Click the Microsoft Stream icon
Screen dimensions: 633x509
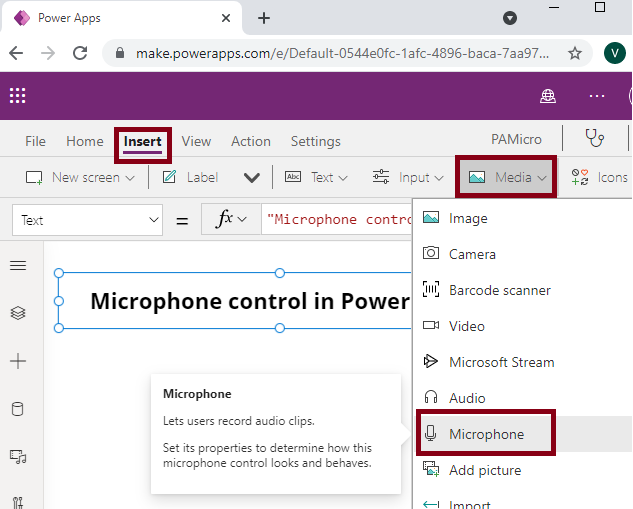click(x=431, y=361)
